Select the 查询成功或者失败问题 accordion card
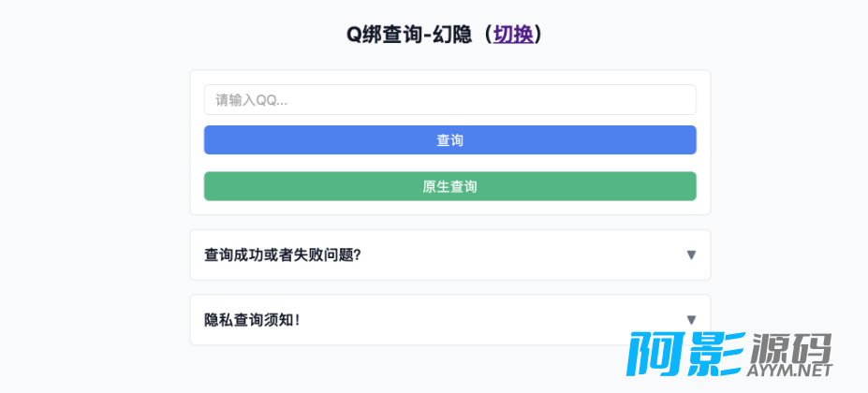This screenshot has width=868, height=393. point(450,255)
